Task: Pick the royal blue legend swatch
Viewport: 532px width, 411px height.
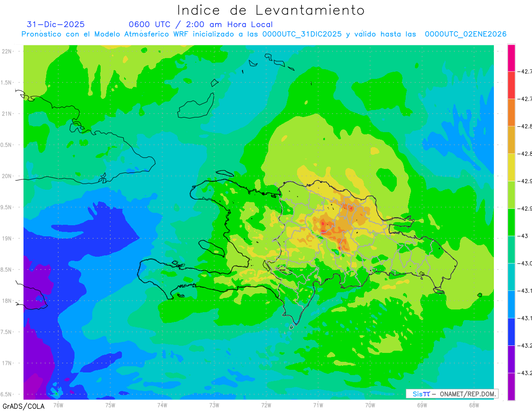Action: coord(511,332)
